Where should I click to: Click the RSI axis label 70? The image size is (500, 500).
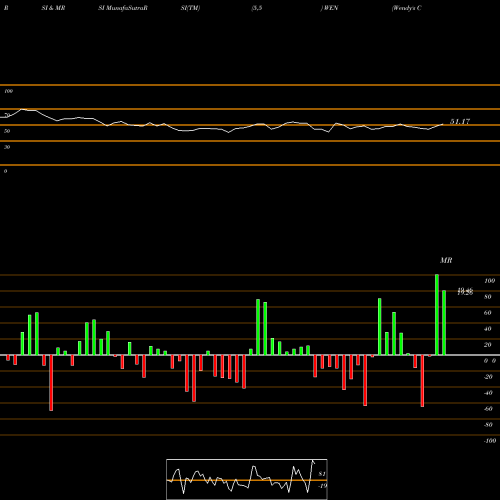[x=7, y=115]
